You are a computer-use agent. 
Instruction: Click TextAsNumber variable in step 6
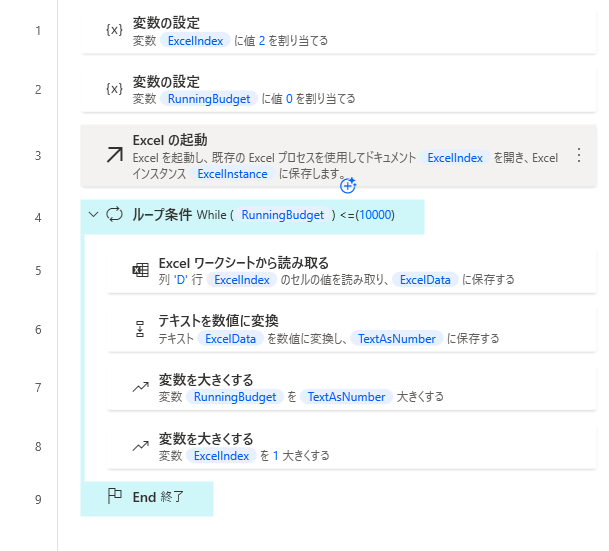coord(397,339)
